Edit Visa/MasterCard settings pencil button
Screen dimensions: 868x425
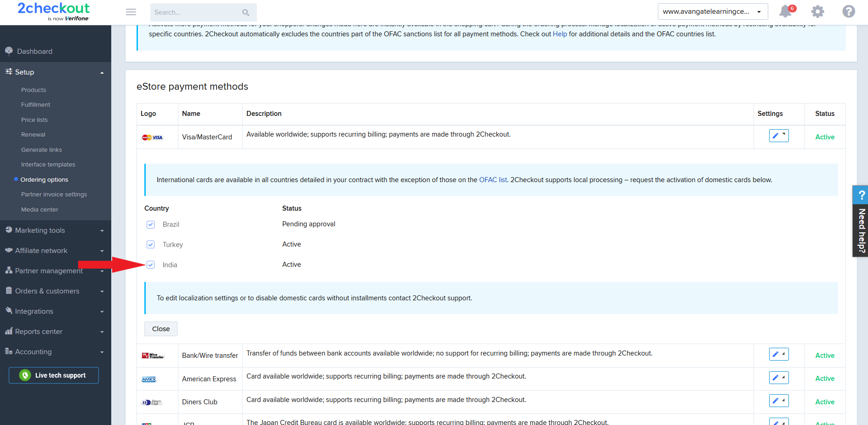(x=779, y=136)
